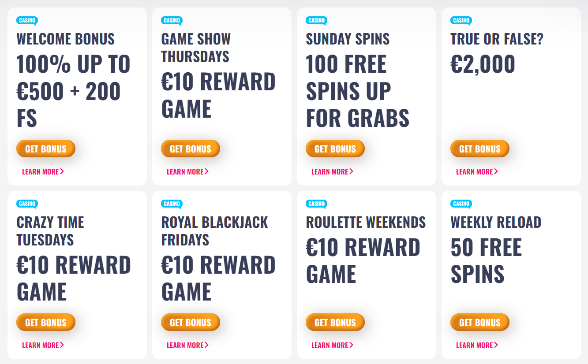Screen dimensions: 588x364
Task: Claim the Royal Blackjack Fridays bonus
Action: [x=191, y=322]
